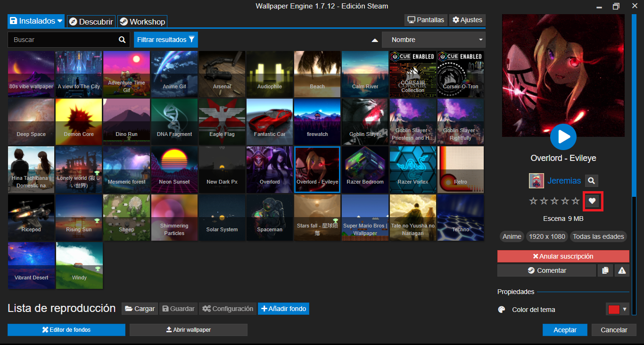Pick the red theme color swatch
The image size is (644, 345).
tap(614, 310)
